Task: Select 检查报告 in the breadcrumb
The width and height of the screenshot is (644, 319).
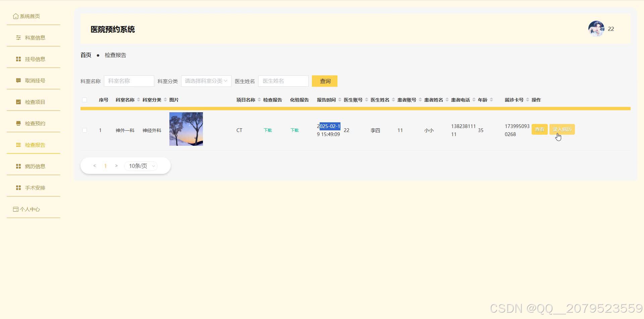Action: [115, 55]
